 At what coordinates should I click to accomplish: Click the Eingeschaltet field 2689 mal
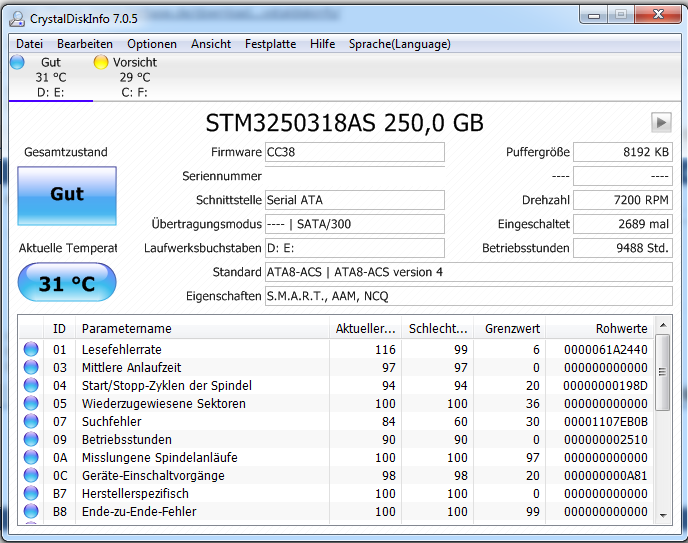click(623, 224)
